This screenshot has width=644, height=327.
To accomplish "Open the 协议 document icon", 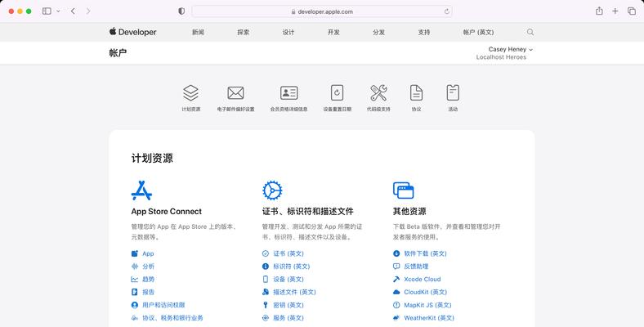I will [x=417, y=93].
